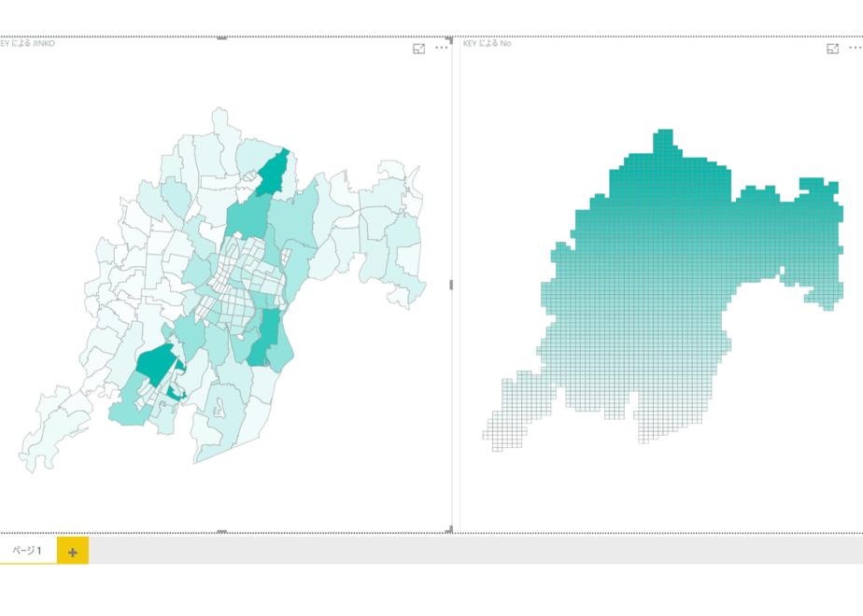Image resolution: width=863 pixels, height=616 pixels.
Task: Click the right-middle resize handle of JINKO visual
Action: 451,285
